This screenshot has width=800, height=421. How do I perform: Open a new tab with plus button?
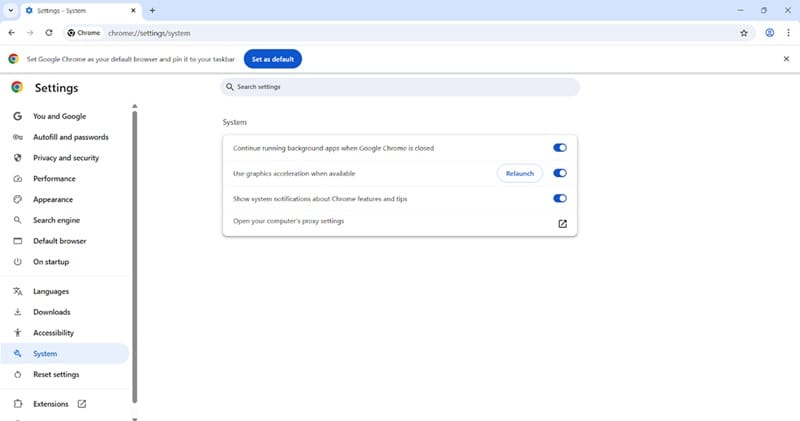152,10
